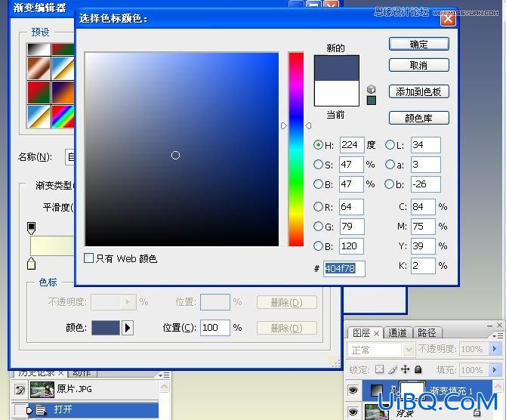Switch to the 通道 tab
The height and width of the screenshot is (420, 506).
click(x=397, y=332)
